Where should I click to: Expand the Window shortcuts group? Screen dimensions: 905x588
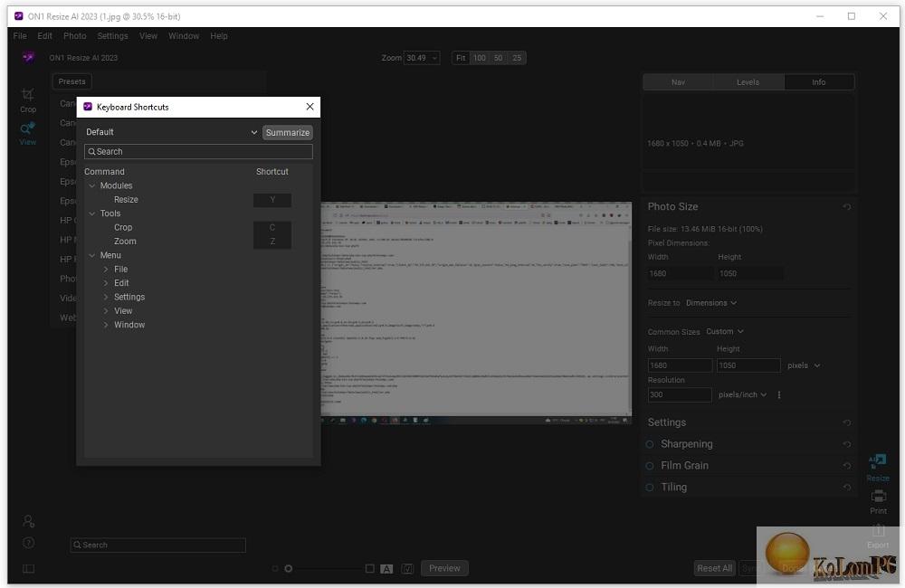click(x=106, y=325)
